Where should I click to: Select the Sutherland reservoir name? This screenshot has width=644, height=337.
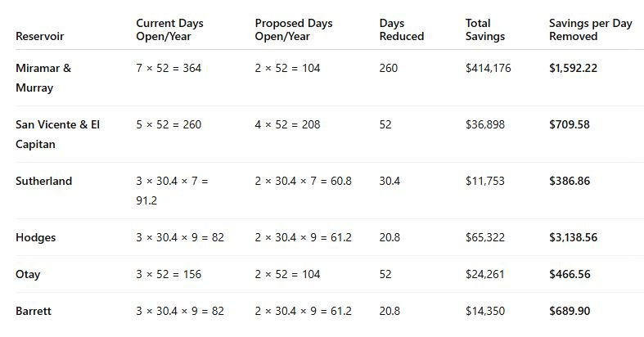43,181
